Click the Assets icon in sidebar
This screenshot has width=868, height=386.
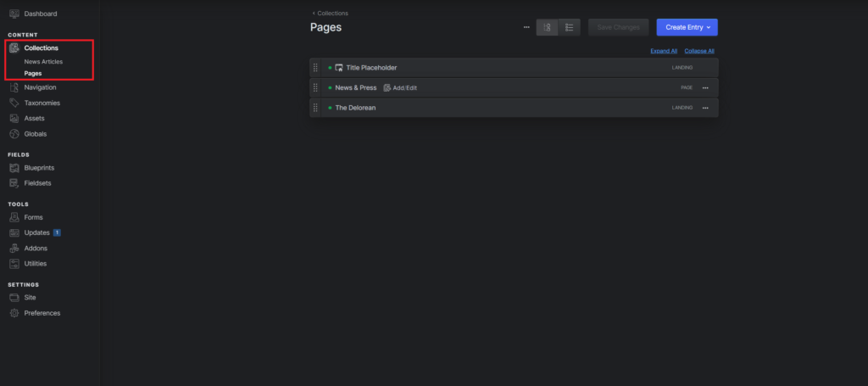coord(14,119)
